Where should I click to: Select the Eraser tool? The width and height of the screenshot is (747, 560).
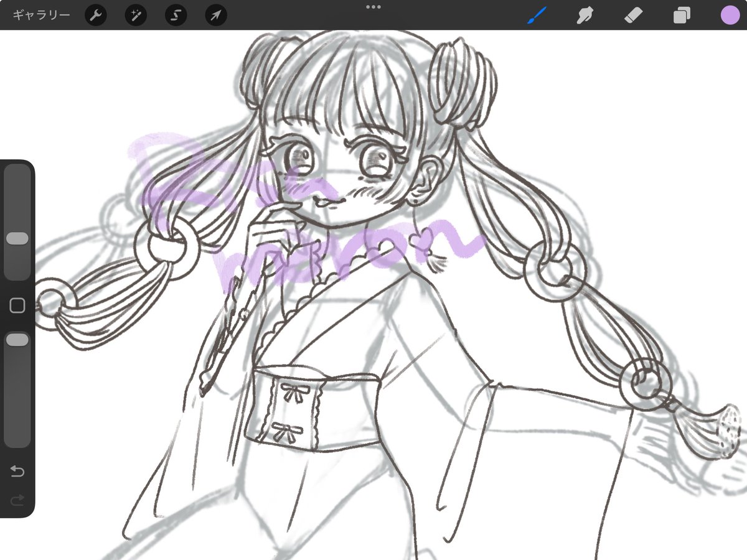pyautogui.click(x=633, y=15)
